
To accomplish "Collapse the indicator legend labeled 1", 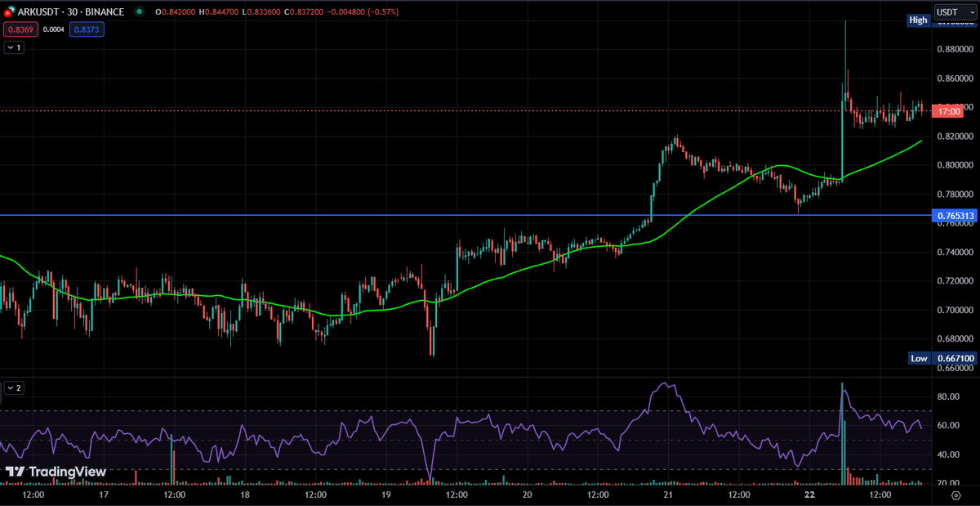I will pos(14,47).
